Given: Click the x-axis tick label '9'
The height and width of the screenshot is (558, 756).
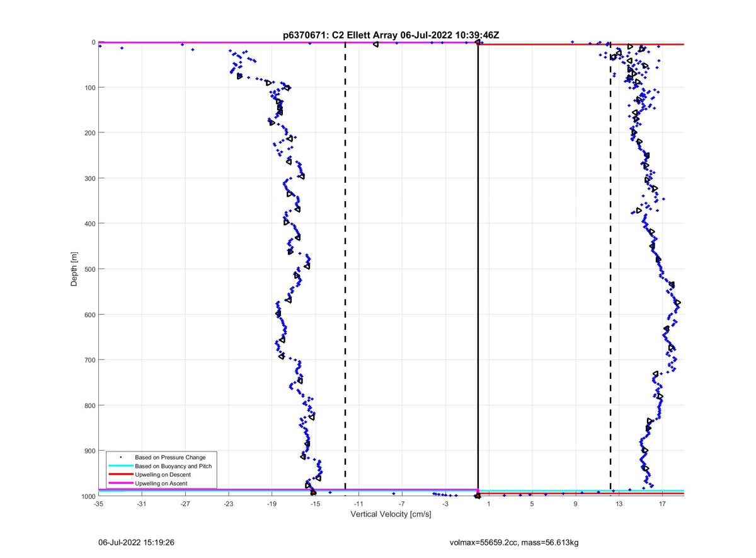Looking at the screenshot, I should pos(576,504).
